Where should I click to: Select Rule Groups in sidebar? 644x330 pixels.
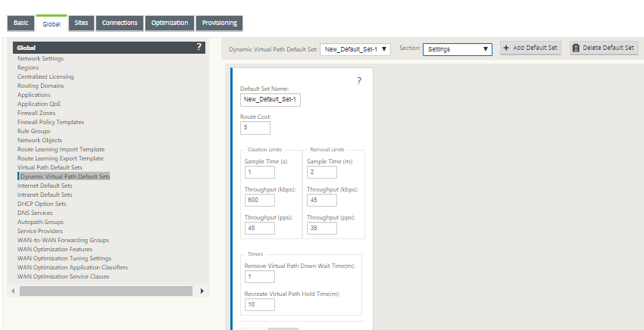(x=33, y=131)
